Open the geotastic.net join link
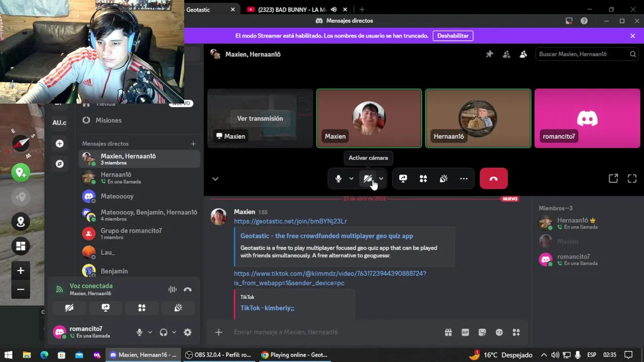 (x=290, y=221)
